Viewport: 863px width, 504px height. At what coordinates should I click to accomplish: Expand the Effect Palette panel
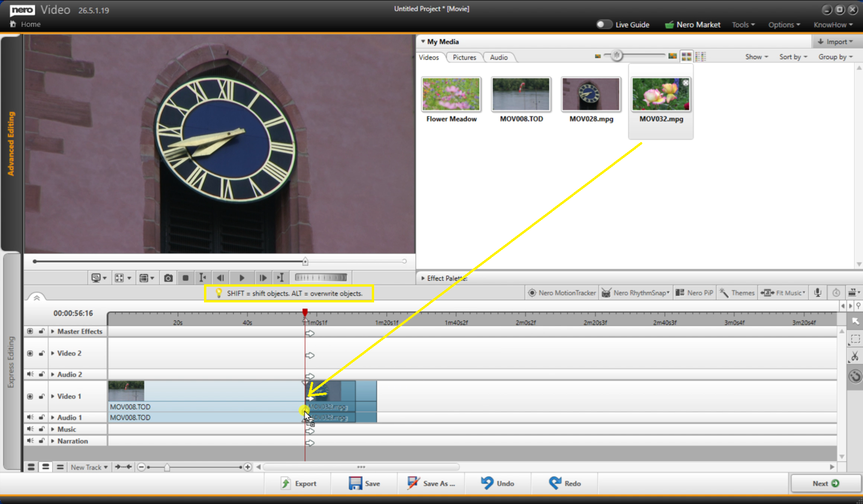pyautogui.click(x=423, y=278)
